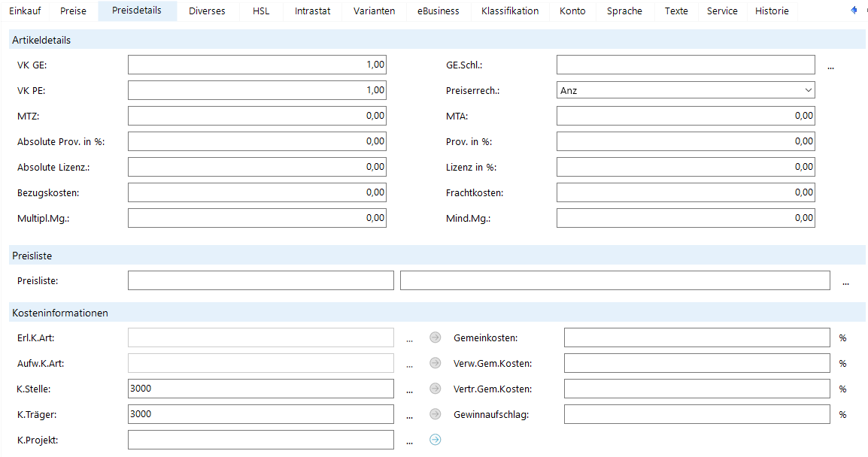Focus the Bezugskosten input field
Viewport: 868px width, 457px height.
pos(256,192)
